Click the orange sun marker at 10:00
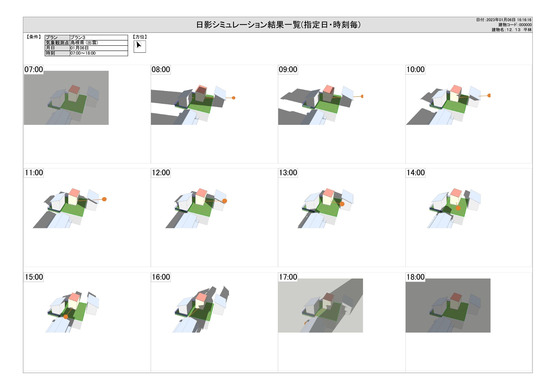This screenshot has width=555, height=392. 489,95
